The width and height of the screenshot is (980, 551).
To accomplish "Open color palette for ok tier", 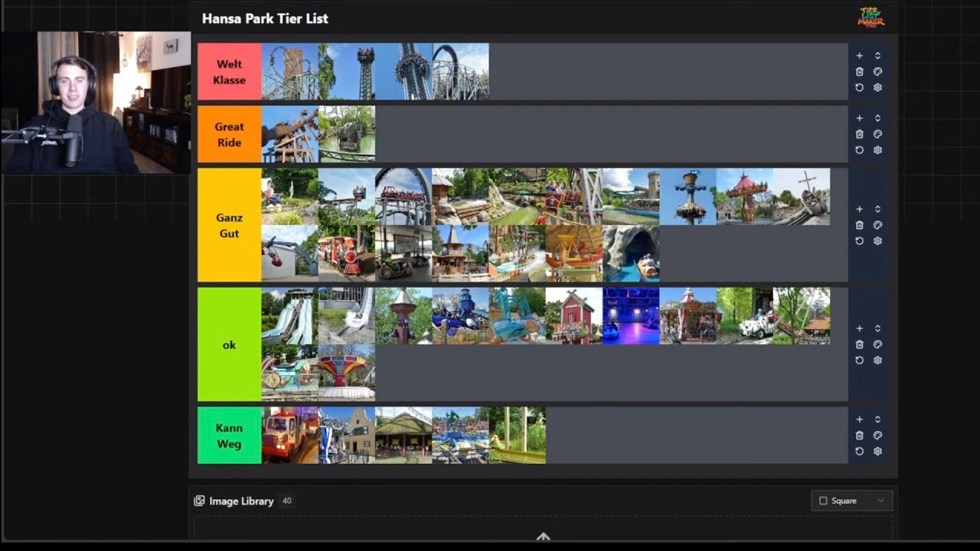I will [x=877, y=345].
